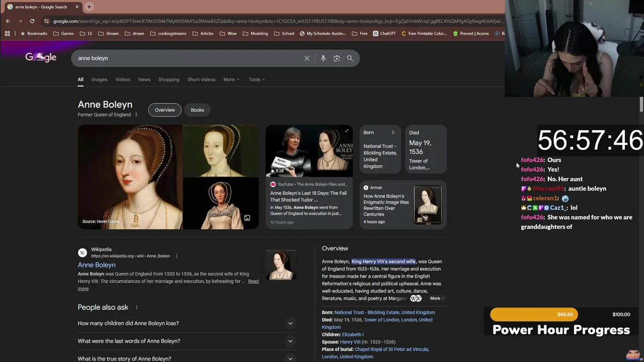Open the More search filters dropdown
The image size is (644, 362).
coord(231,79)
